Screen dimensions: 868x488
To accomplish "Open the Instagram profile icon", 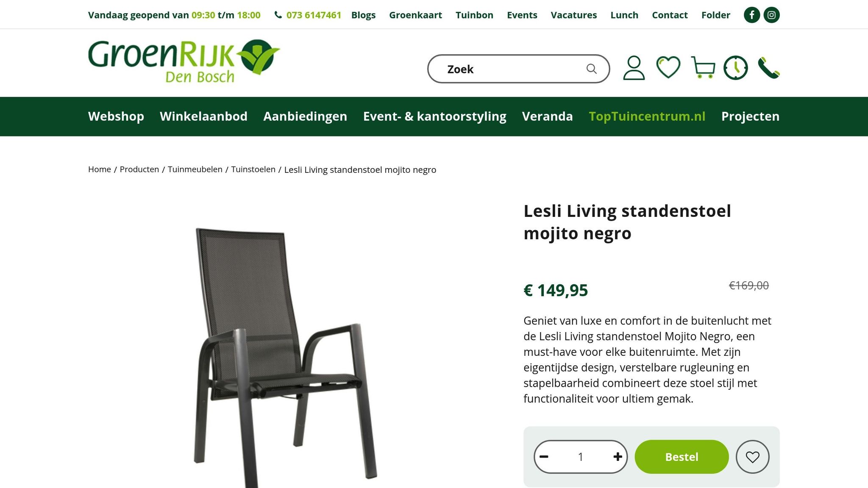I will [x=772, y=15].
